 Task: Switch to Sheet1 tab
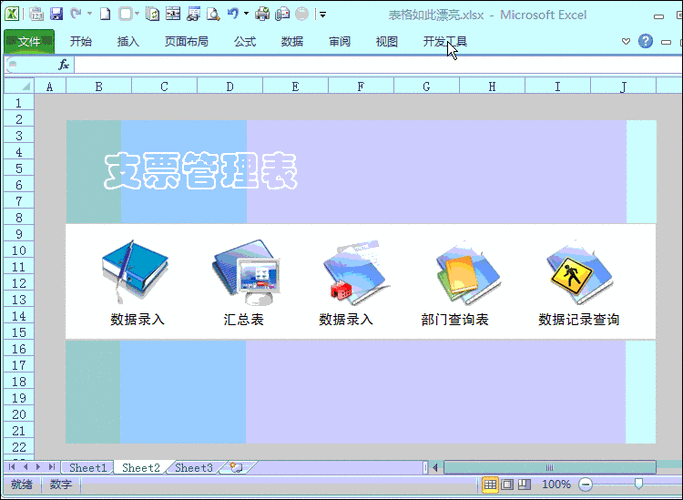(x=88, y=468)
